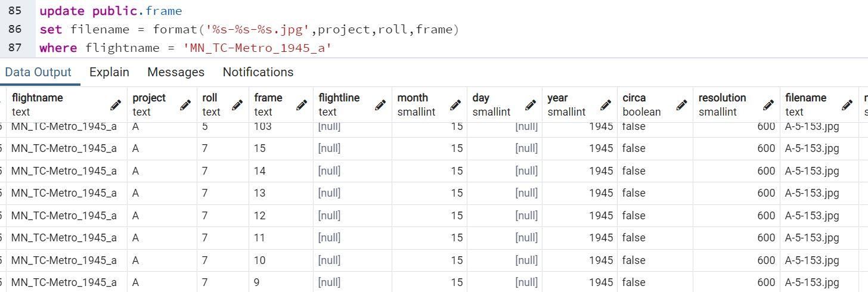Click the resolution column edit pencil icon

[768, 105]
